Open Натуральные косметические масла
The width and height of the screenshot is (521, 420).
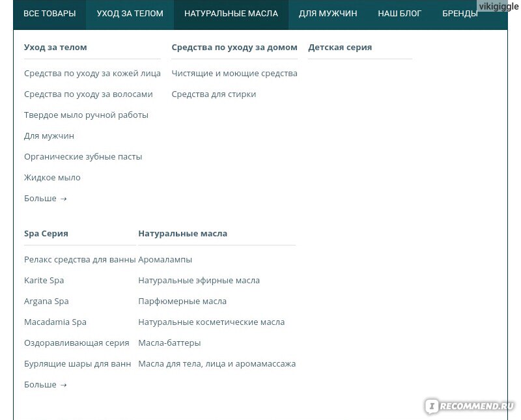coord(211,322)
